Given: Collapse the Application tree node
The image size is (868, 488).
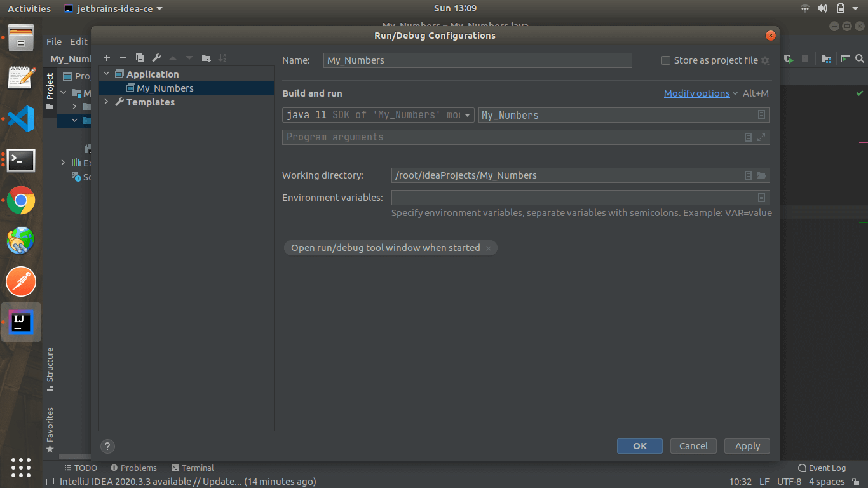Looking at the screenshot, I should point(105,74).
